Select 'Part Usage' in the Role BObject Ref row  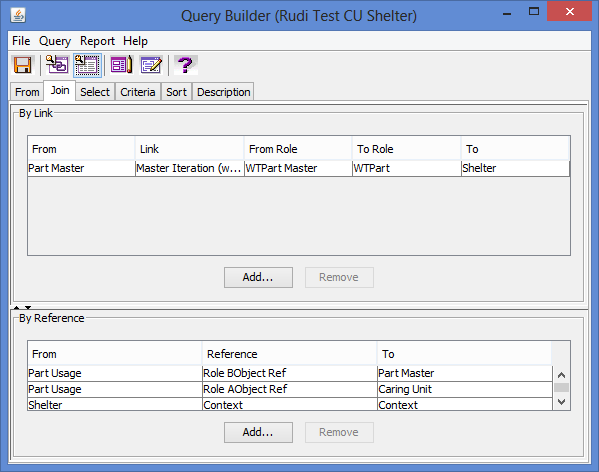pyautogui.click(x=115, y=373)
